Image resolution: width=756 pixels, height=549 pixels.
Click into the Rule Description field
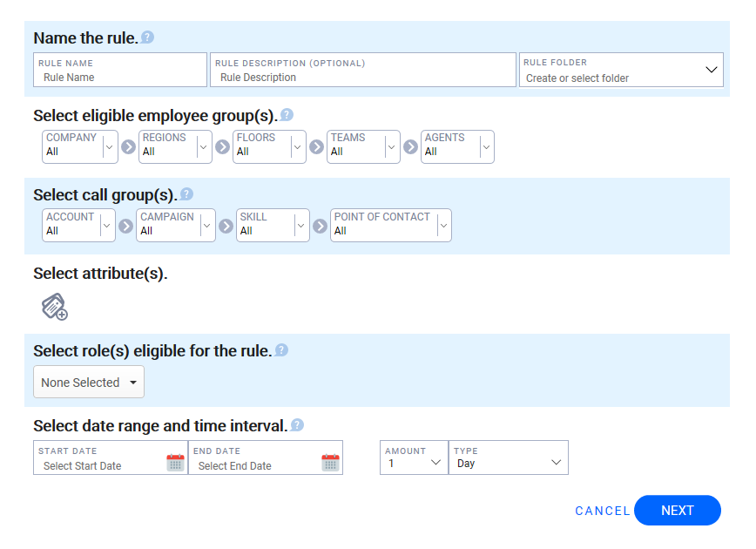click(x=363, y=70)
